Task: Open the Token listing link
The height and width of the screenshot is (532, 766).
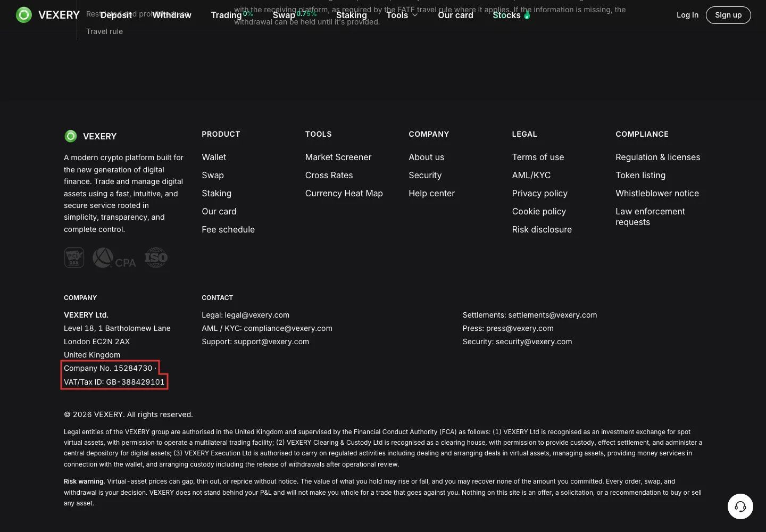Action: point(640,175)
